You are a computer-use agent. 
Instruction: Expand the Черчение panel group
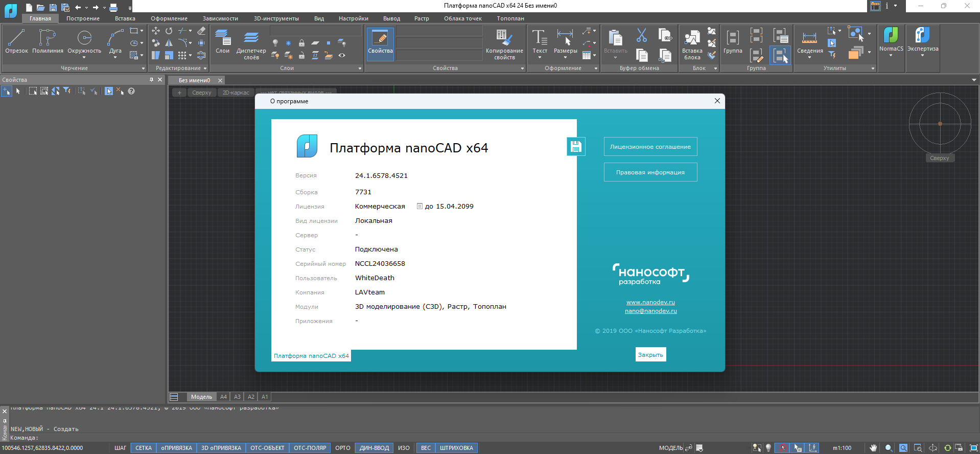pos(143,69)
